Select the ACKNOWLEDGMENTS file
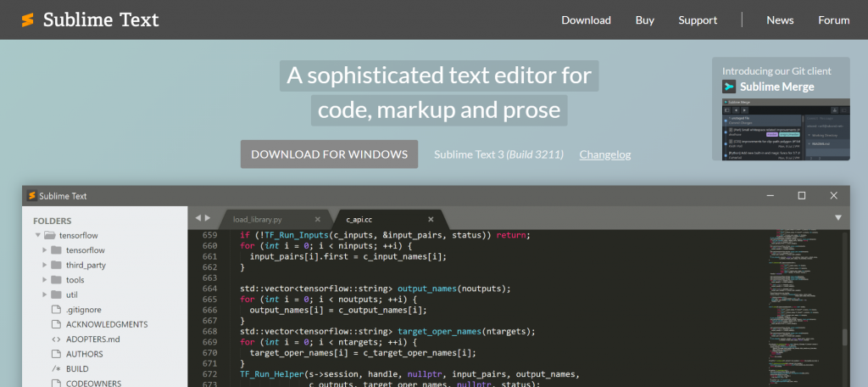868x387 pixels. [x=107, y=324]
